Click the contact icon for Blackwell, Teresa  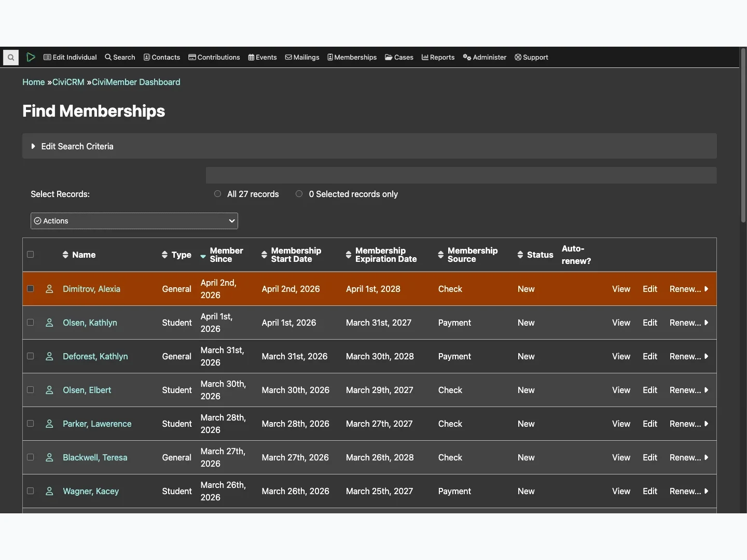click(49, 457)
